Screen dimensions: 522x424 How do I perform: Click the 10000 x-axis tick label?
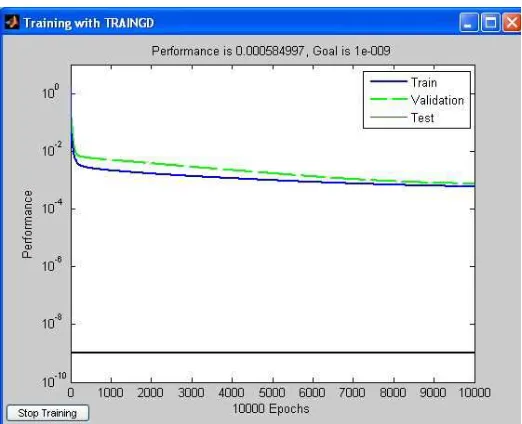coord(475,393)
